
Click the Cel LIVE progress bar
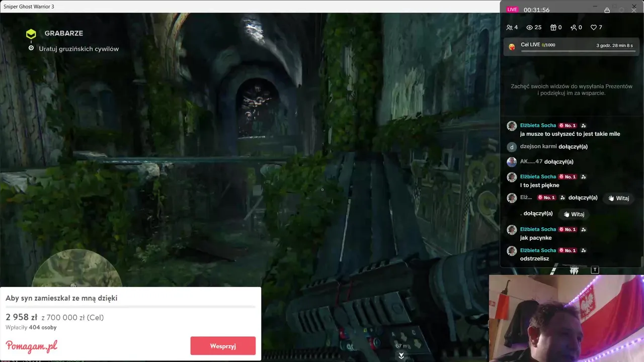578,51
